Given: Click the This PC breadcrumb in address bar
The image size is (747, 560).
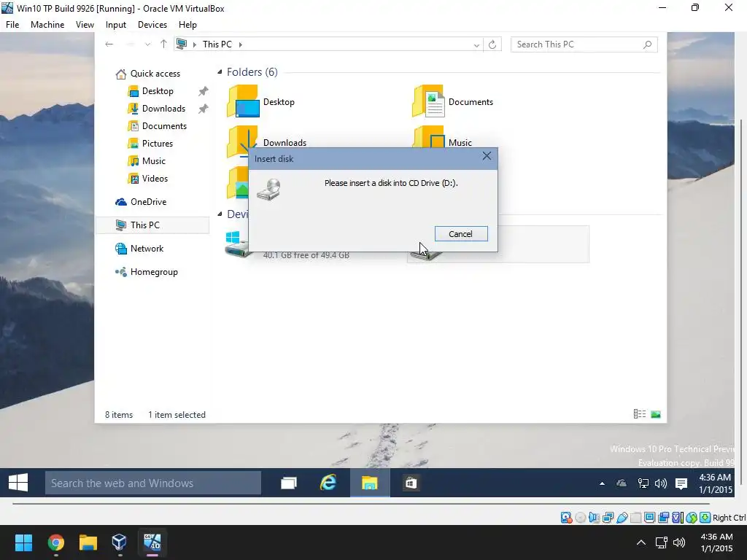Looking at the screenshot, I should [217, 44].
